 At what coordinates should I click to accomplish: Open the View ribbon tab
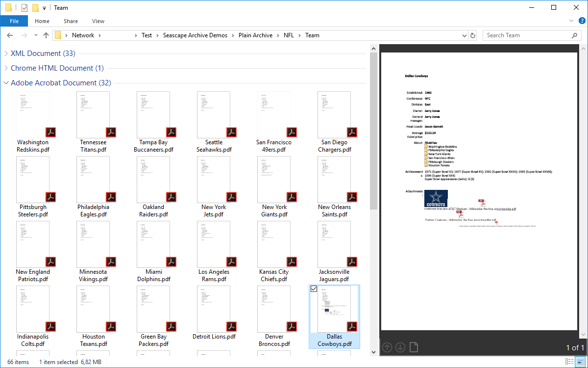point(98,21)
